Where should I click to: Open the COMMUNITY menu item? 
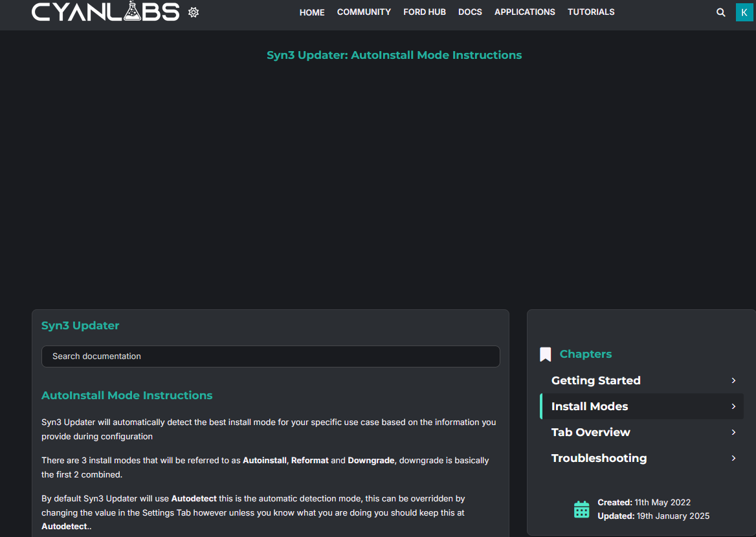[x=364, y=12]
